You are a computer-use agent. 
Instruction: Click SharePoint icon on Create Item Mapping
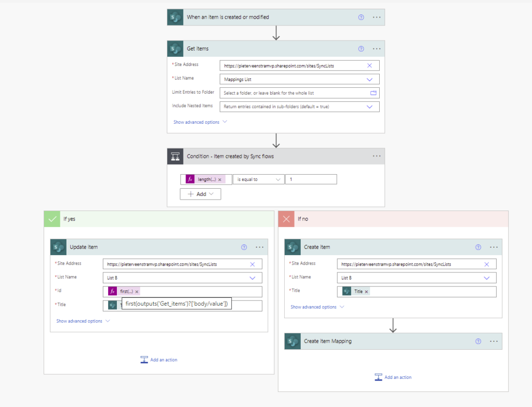pos(292,341)
